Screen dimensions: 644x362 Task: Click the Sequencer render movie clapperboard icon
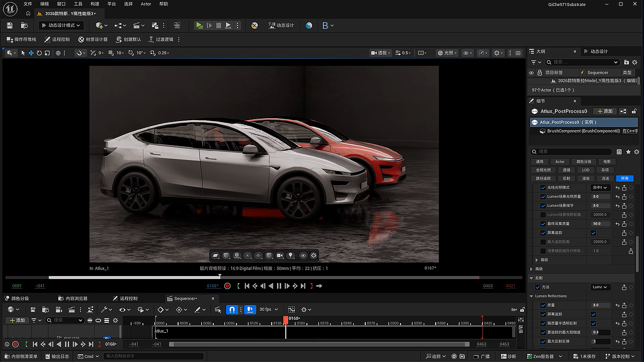pyautogui.click(x=70, y=310)
